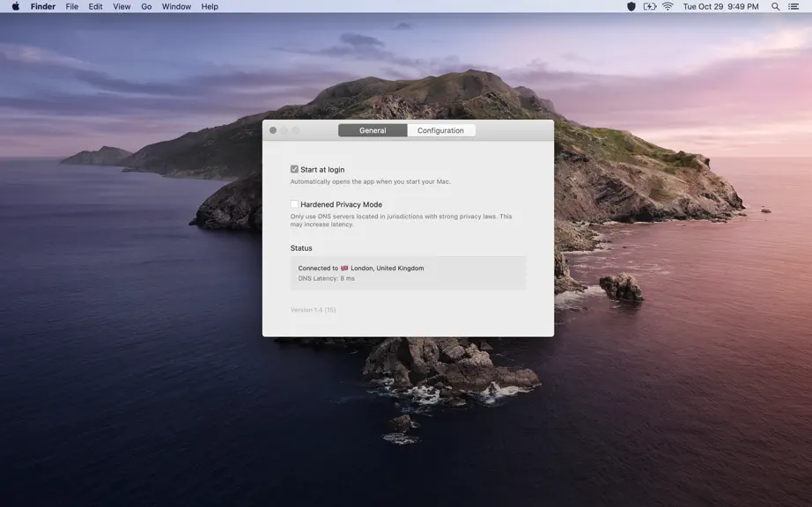The image size is (812, 507).
Task: Expand the View menu
Action: (x=122, y=7)
